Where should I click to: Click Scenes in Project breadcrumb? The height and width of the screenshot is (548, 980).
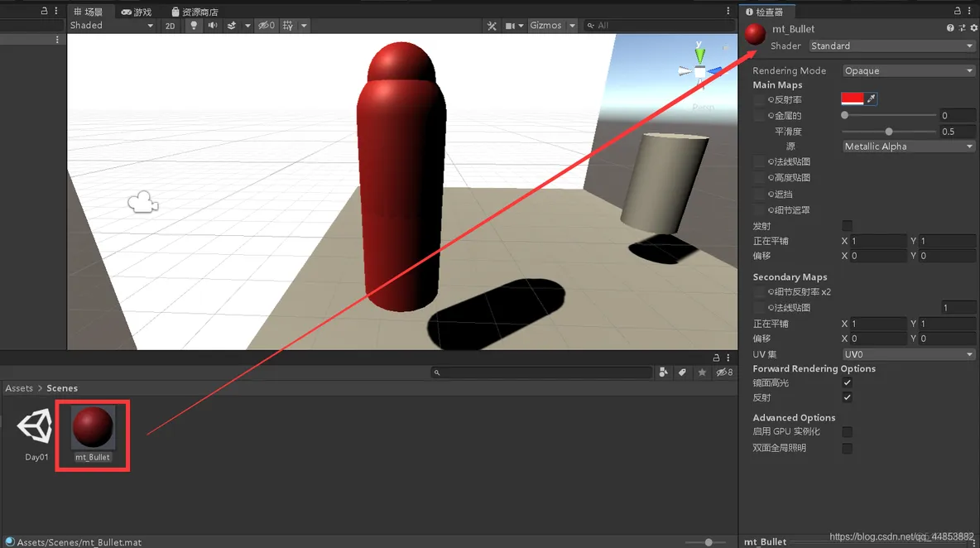click(x=62, y=388)
